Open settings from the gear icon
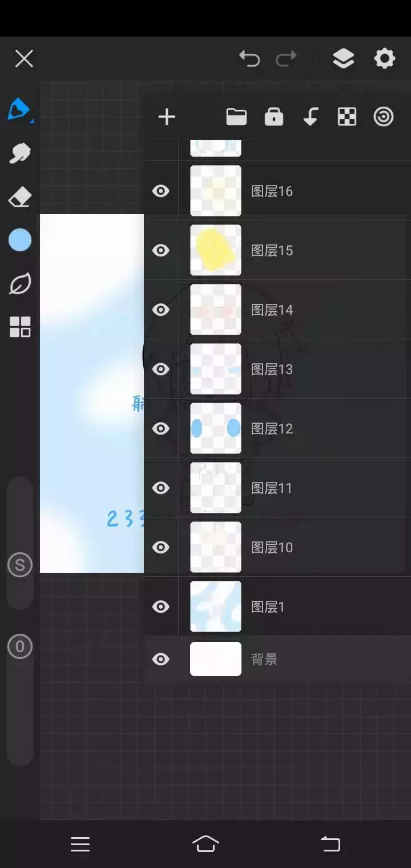The width and height of the screenshot is (411, 868). pyautogui.click(x=384, y=58)
